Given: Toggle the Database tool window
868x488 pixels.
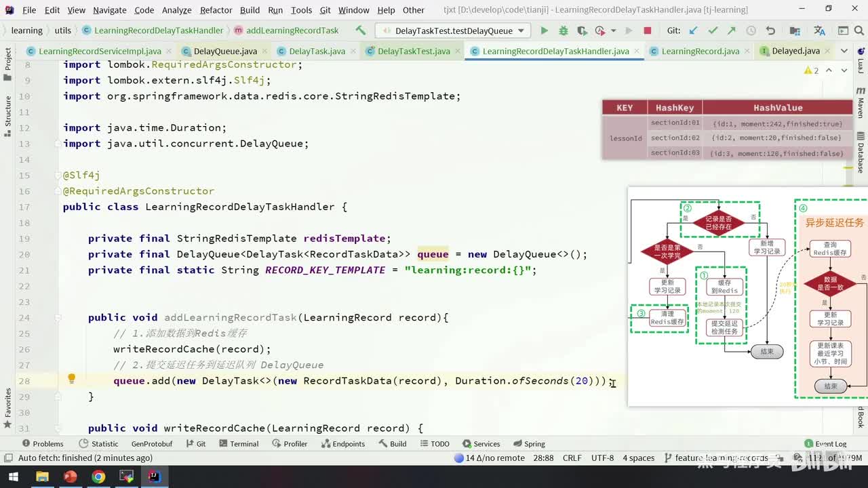Looking at the screenshot, I should tap(861, 152).
